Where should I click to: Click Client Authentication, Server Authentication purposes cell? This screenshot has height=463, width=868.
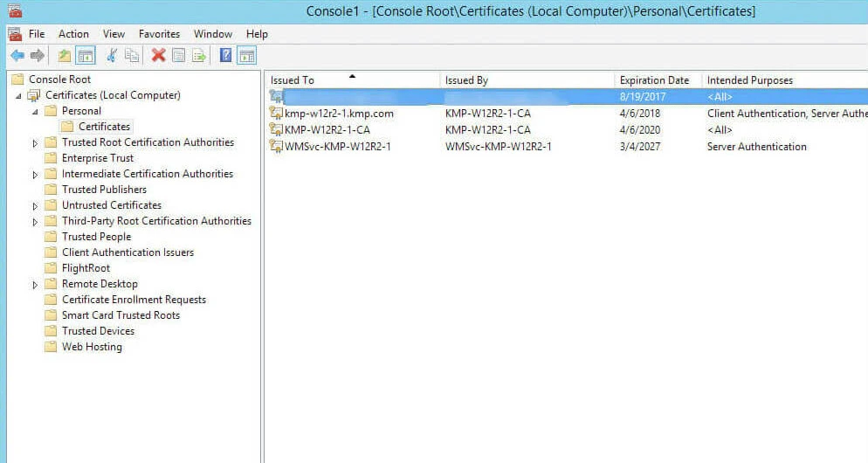(x=787, y=114)
